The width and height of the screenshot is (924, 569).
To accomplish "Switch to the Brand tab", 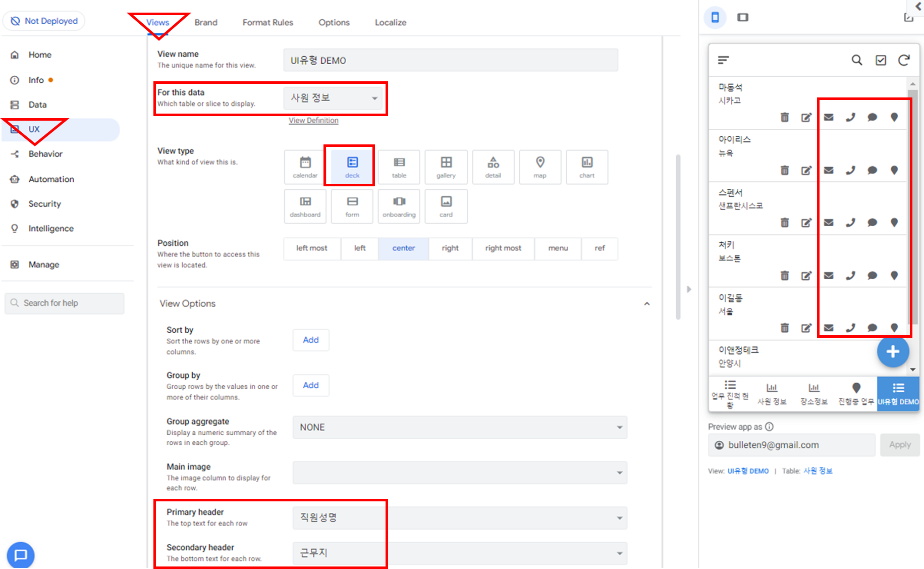I will tap(205, 22).
